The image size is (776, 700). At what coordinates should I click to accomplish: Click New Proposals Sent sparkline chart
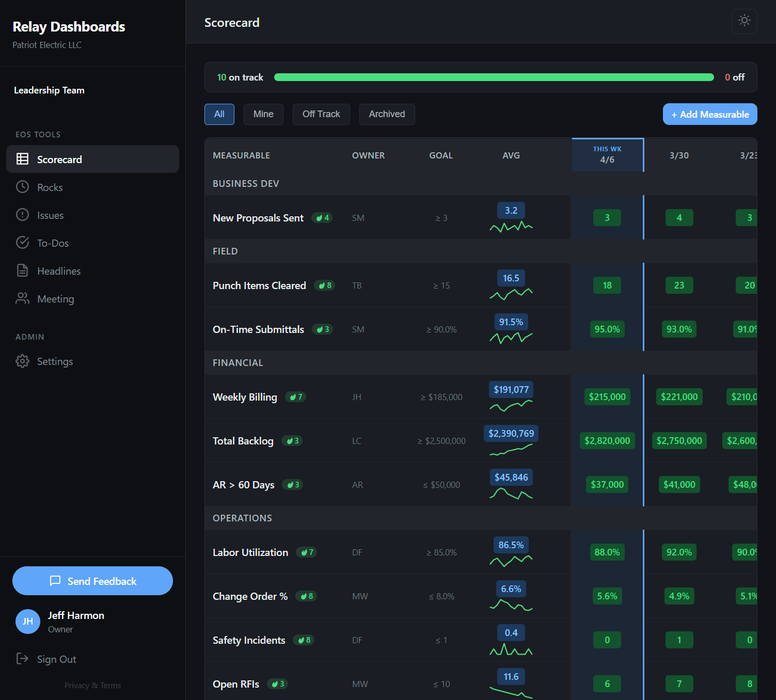(511, 227)
